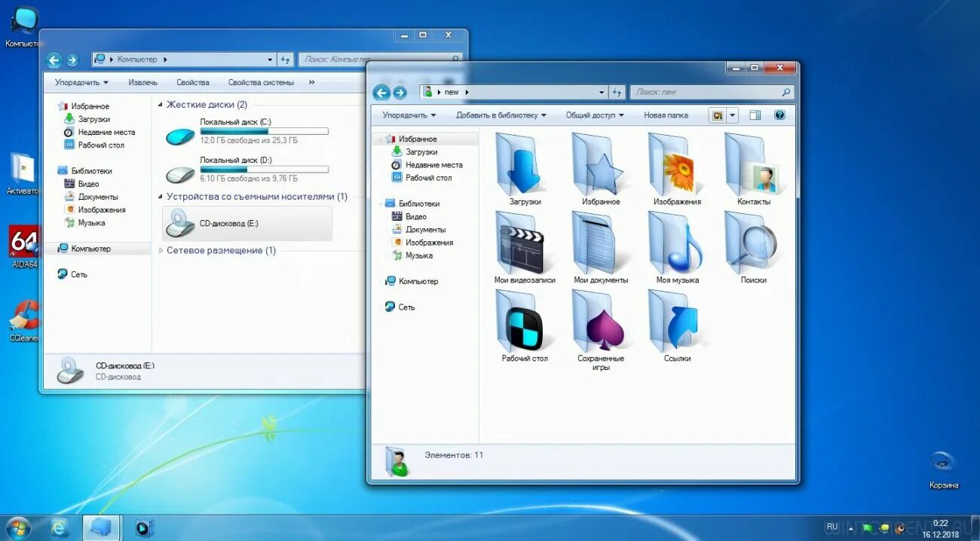
Task: Open the Загрузки folder in new window
Action: [x=525, y=169]
